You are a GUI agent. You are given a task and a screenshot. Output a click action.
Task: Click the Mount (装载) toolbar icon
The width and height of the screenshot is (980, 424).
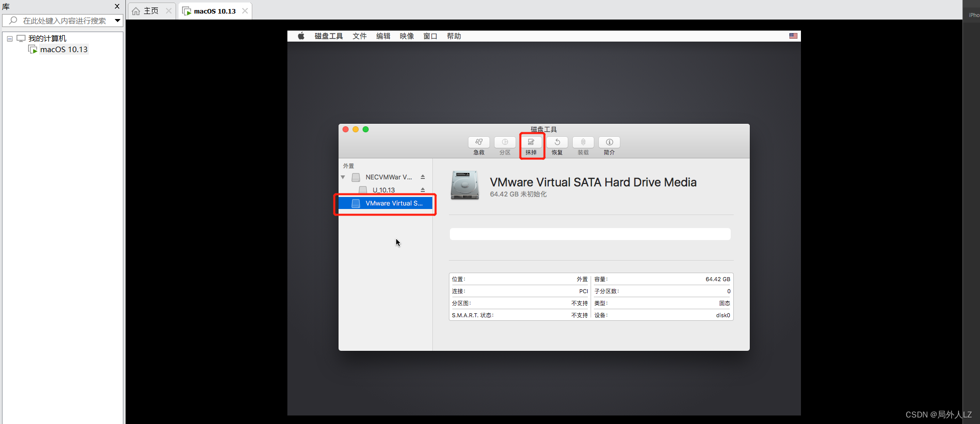point(583,142)
